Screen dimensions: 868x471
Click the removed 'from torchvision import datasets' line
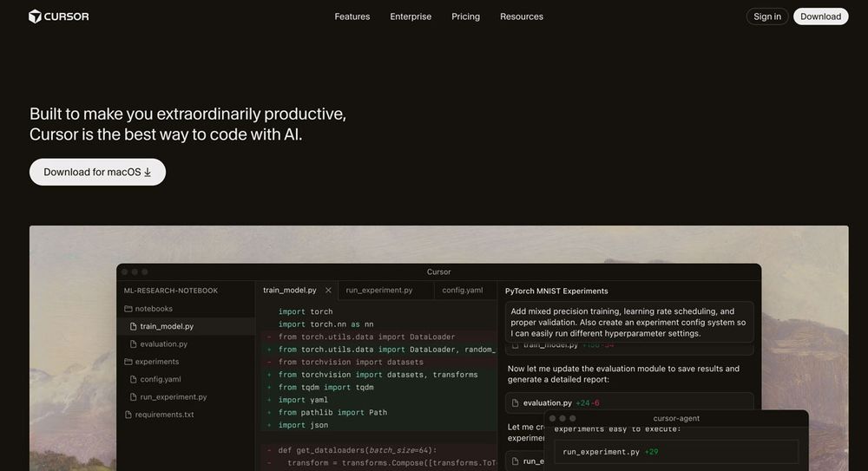click(x=351, y=362)
